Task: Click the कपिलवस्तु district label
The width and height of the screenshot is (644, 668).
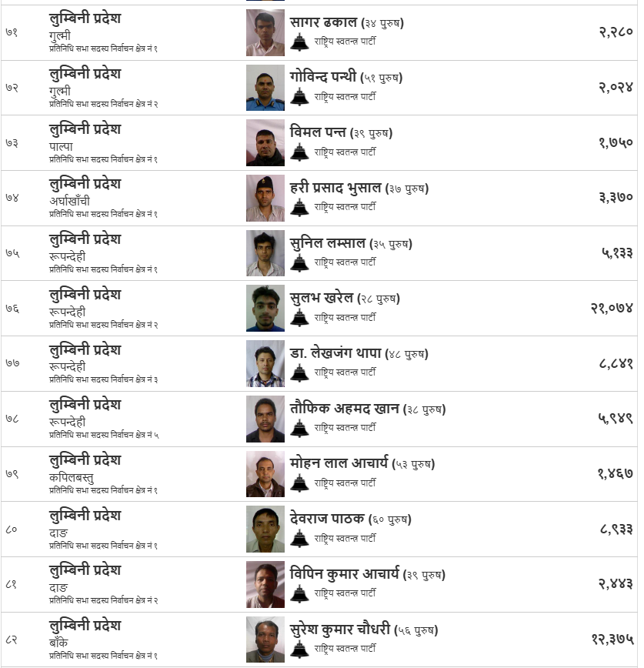Action: [72, 477]
